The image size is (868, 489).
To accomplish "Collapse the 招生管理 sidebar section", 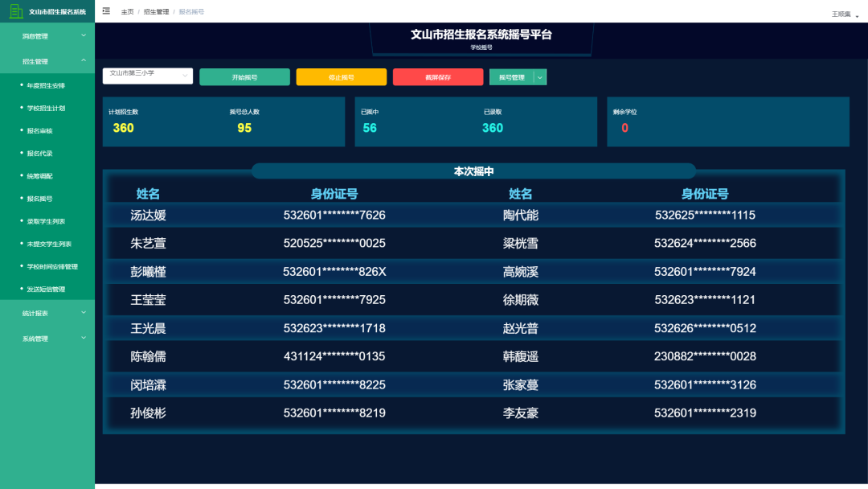I will (x=46, y=60).
